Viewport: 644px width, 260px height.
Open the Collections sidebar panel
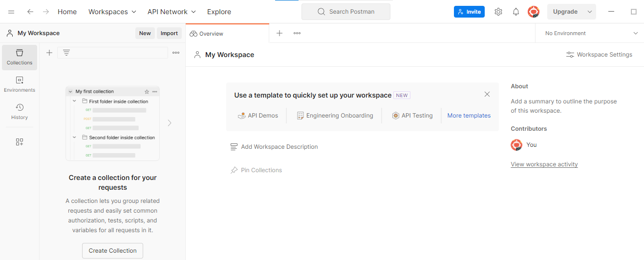click(x=20, y=57)
